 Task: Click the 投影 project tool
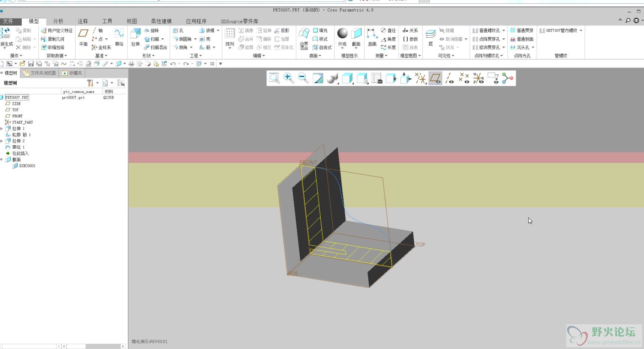[282, 31]
